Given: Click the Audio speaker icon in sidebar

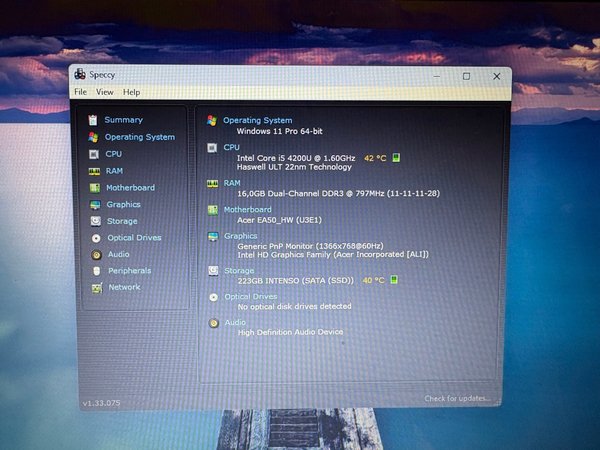Looking at the screenshot, I should [96, 254].
